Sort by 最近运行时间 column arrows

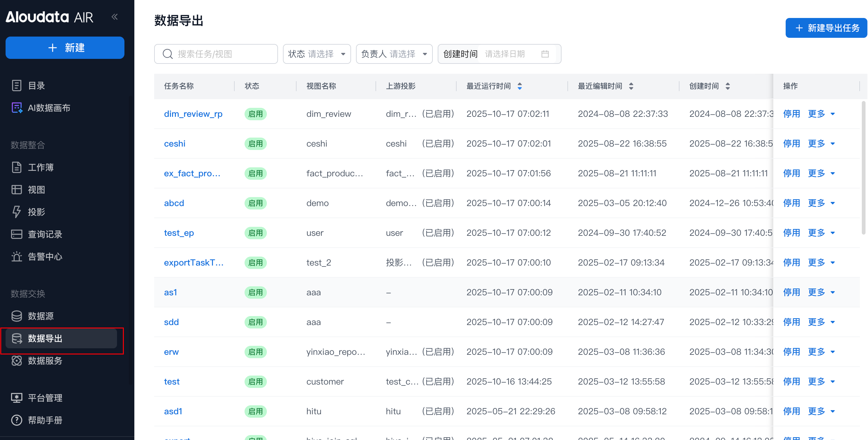pyautogui.click(x=519, y=86)
